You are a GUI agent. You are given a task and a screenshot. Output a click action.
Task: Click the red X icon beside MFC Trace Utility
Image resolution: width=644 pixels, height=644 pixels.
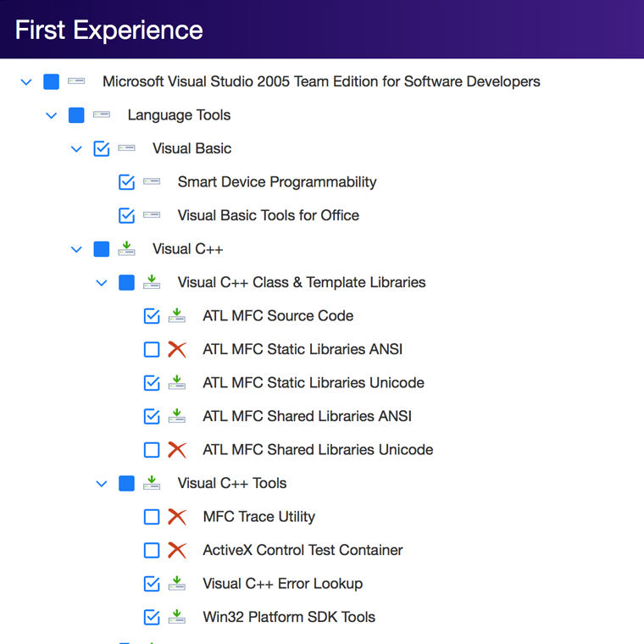(177, 517)
